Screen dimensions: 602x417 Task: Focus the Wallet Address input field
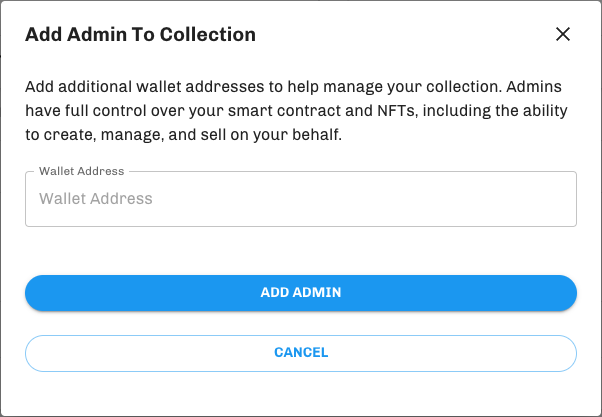[x=301, y=199]
